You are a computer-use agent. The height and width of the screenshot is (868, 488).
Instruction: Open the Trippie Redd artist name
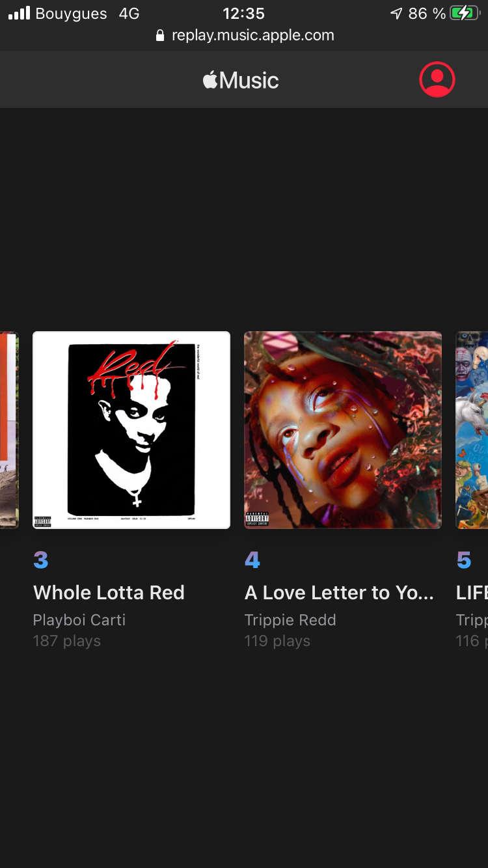[290, 620]
